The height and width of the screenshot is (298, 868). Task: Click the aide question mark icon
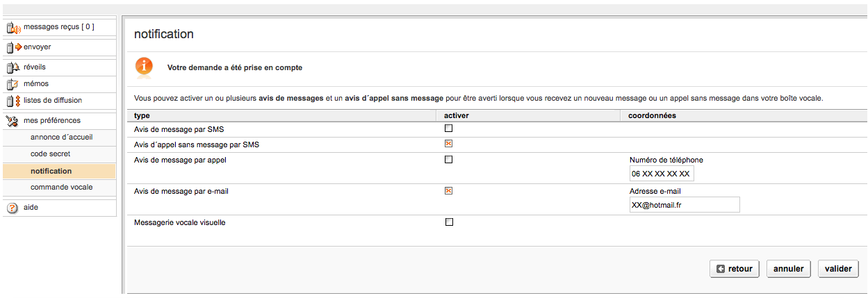click(13, 208)
